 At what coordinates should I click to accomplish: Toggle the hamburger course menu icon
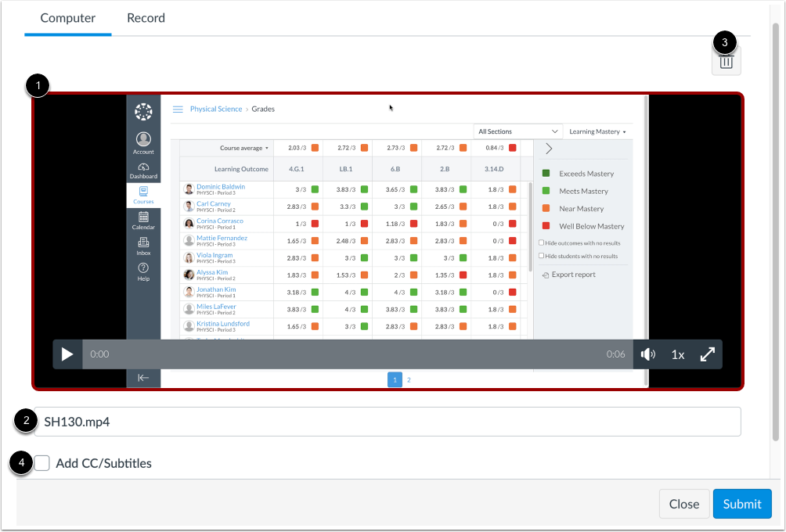point(178,110)
